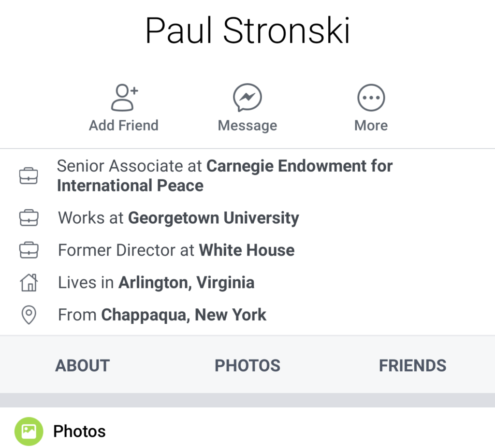
Task: Open the White House page link
Action: 247,250
